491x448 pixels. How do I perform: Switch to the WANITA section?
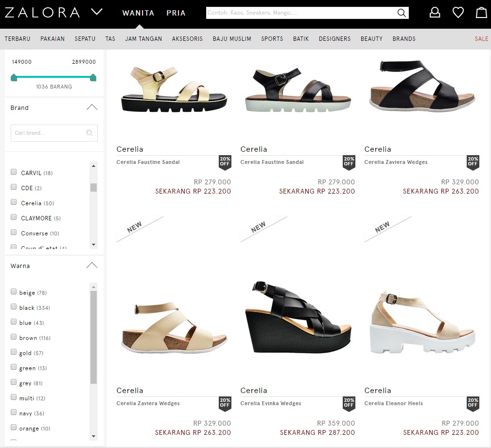pyautogui.click(x=138, y=13)
